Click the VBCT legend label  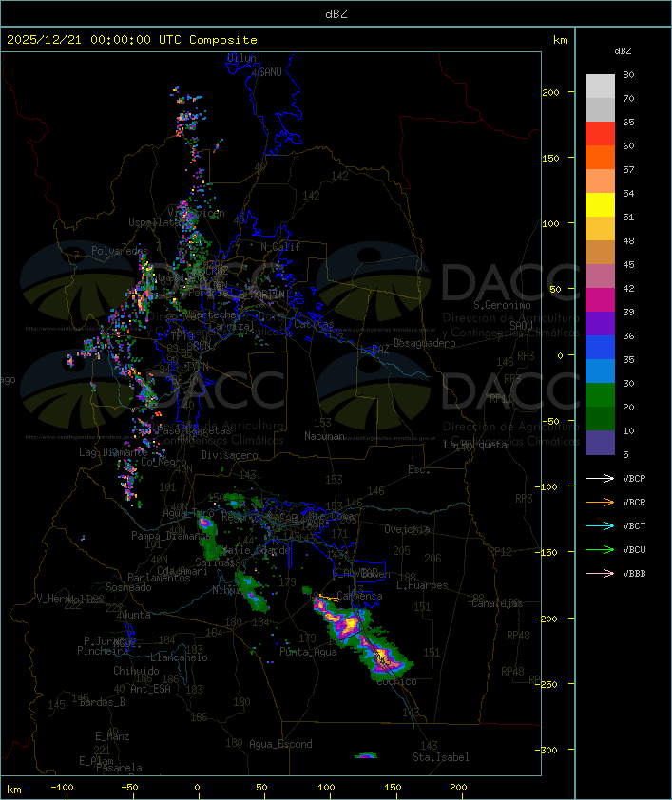634,525
